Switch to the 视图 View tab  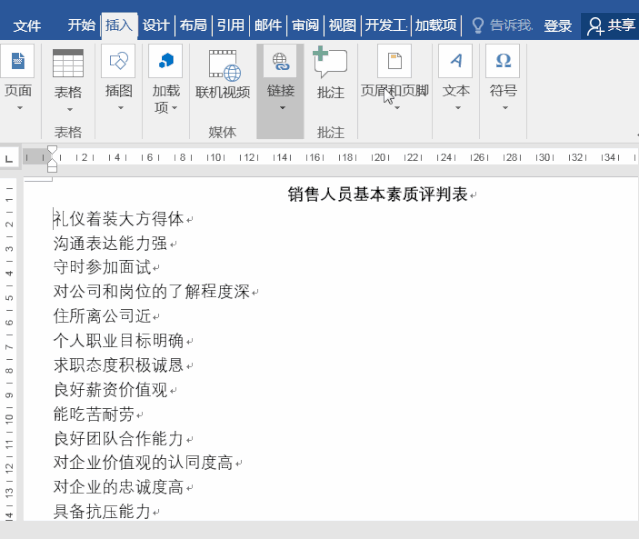point(342,26)
